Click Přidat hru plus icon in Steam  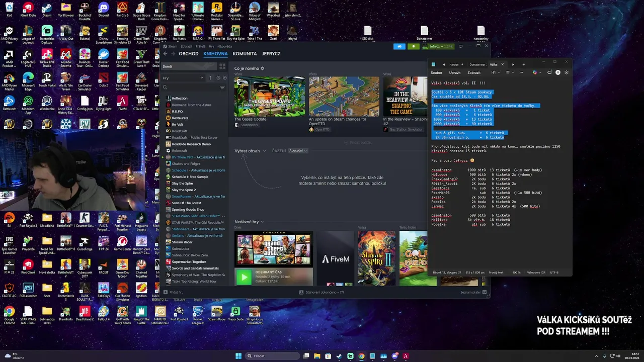click(165, 292)
